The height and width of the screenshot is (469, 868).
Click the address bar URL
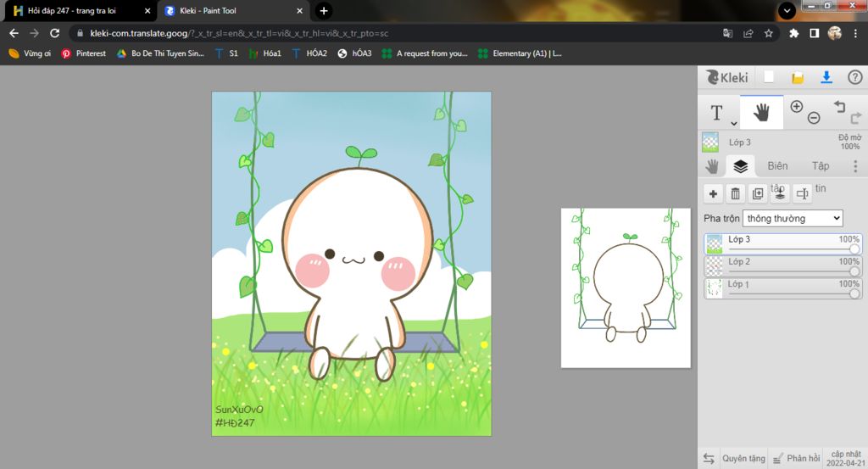point(238,33)
